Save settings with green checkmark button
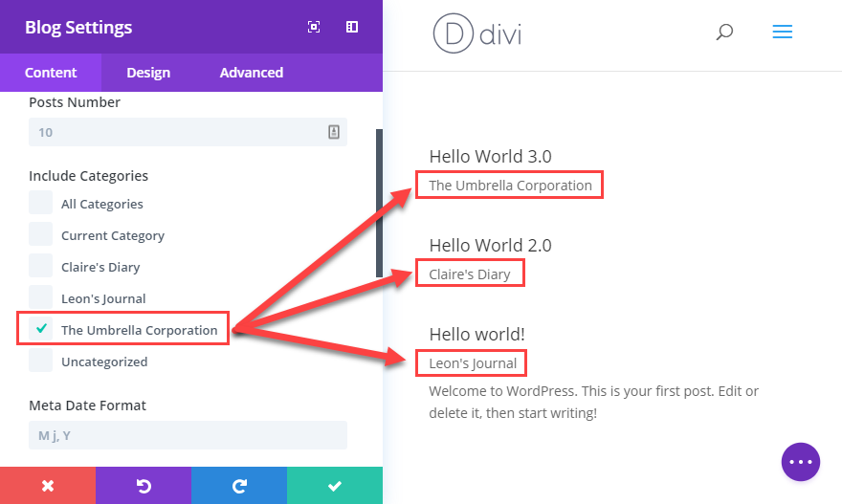This screenshot has height=504, width=842. coord(335,486)
